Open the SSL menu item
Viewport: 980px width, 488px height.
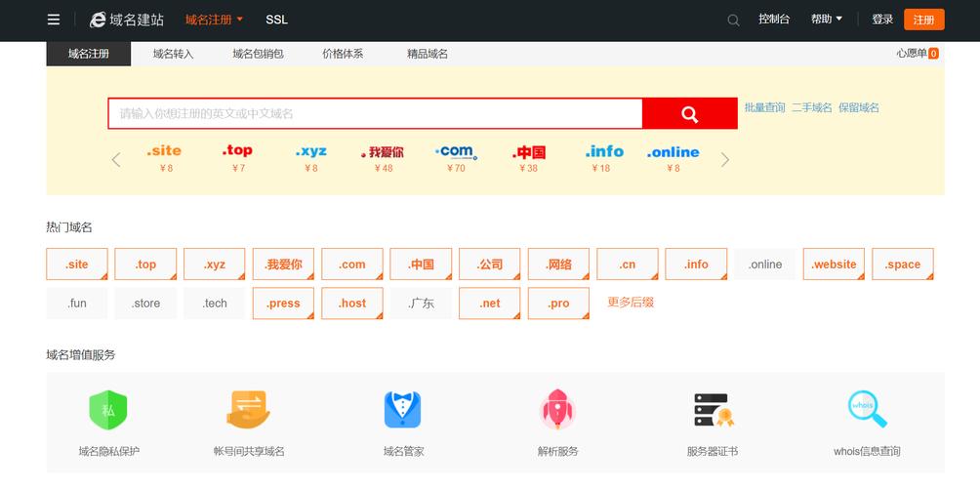pos(276,20)
